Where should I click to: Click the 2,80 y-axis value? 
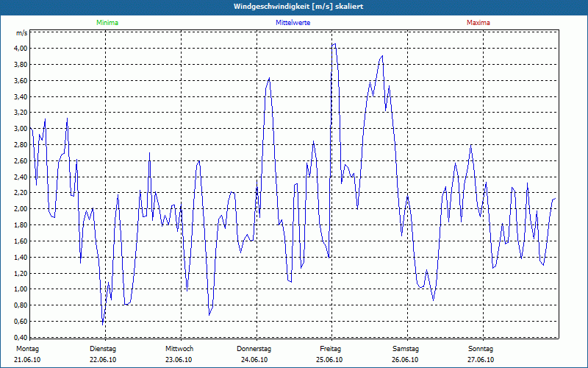[x=21, y=144]
